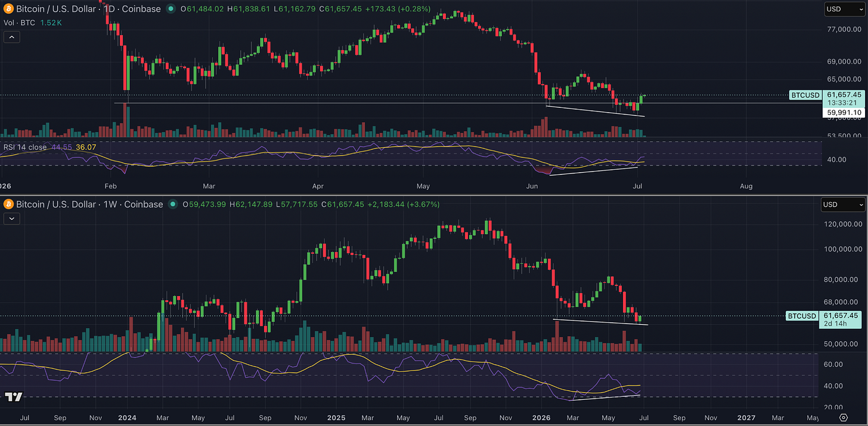Click the 53,500.00 price axis label
The image size is (868, 426).
pyautogui.click(x=844, y=136)
